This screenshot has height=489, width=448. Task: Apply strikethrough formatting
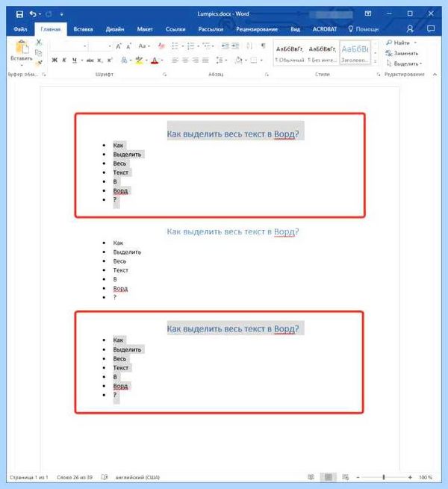point(90,60)
